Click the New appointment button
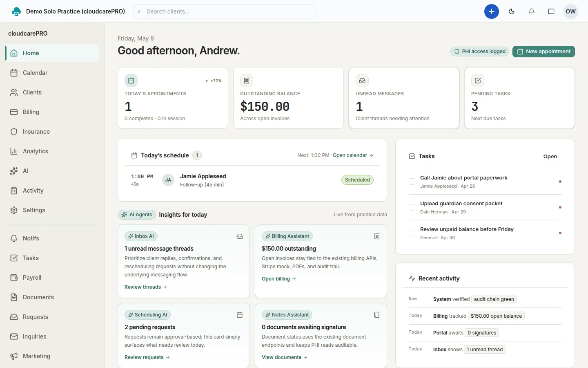Screen dimensions: 588x368 tap(543, 52)
